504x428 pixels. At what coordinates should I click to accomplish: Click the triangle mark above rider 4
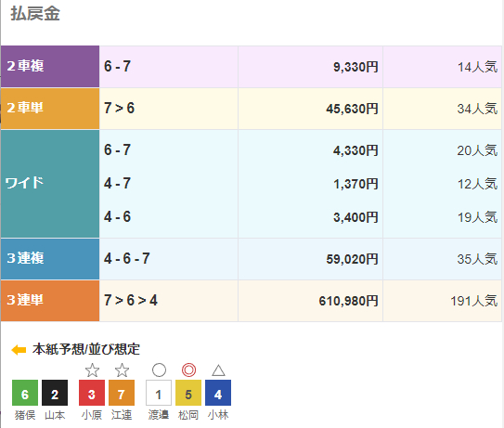(218, 370)
